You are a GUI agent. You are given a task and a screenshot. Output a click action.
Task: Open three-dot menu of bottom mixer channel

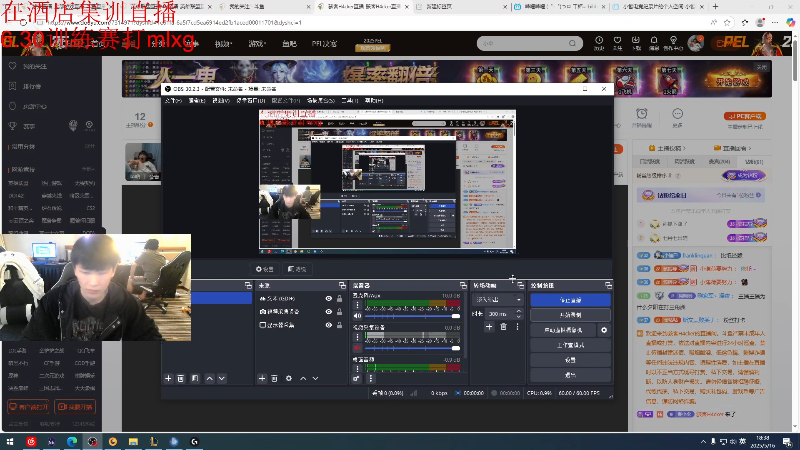click(x=357, y=368)
